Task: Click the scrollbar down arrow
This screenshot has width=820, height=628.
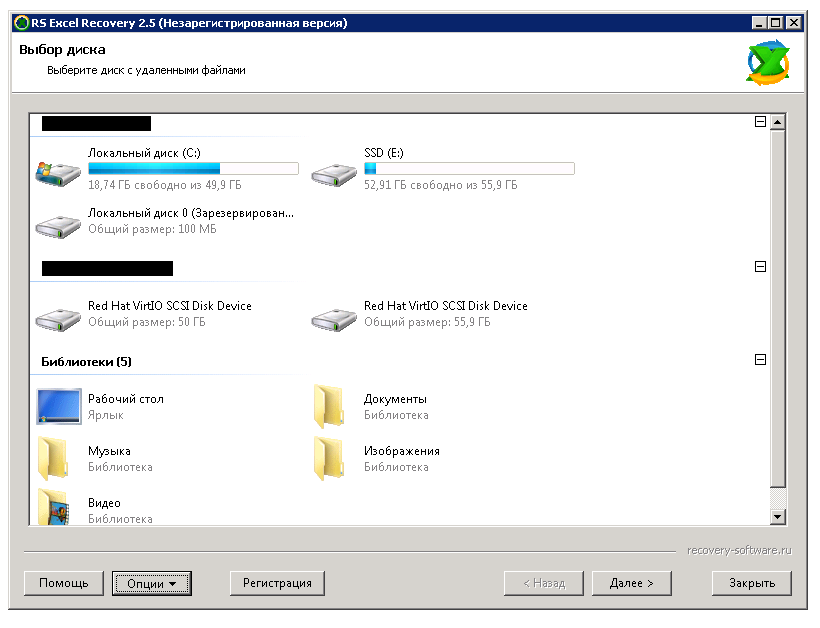Action: click(778, 517)
